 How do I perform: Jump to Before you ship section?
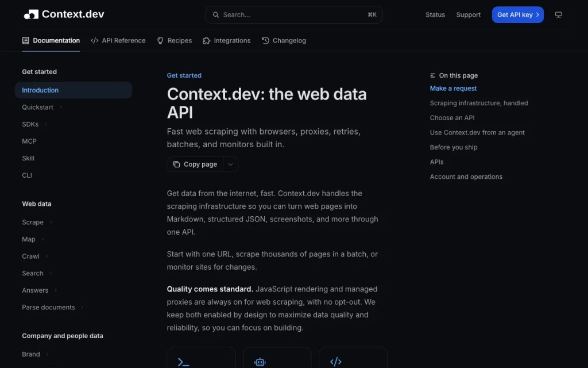454,147
